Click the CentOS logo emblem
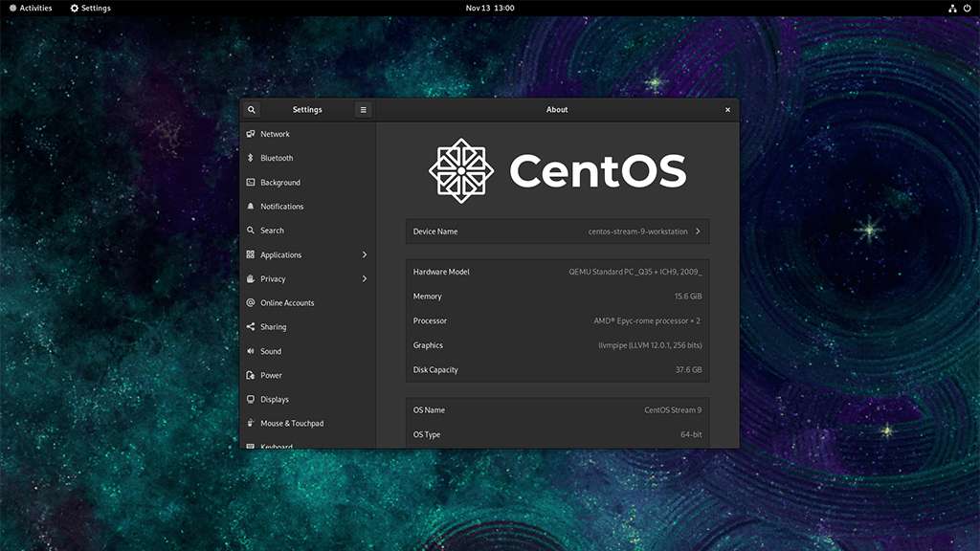Image resolution: width=980 pixels, height=551 pixels. [x=461, y=170]
